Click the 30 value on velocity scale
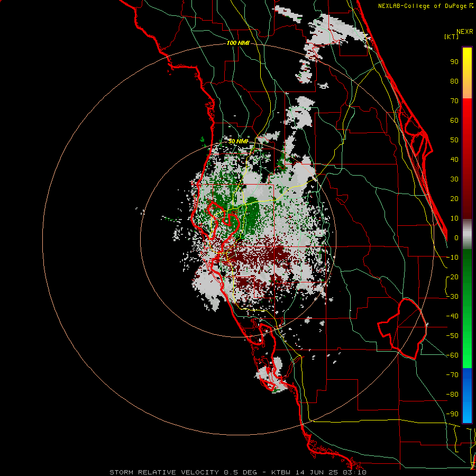Image resolution: width=476 pixels, height=476 pixels. [x=454, y=179]
